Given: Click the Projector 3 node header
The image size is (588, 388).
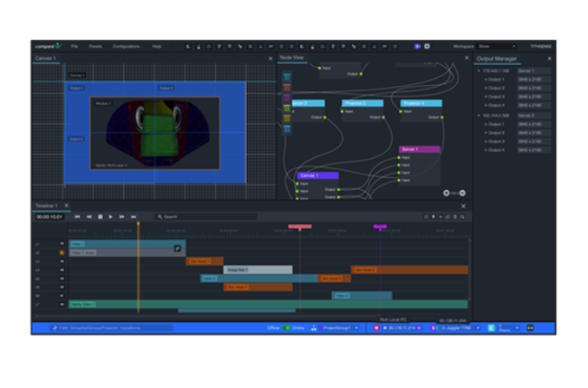Looking at the screenshot, I should [363, 103].
